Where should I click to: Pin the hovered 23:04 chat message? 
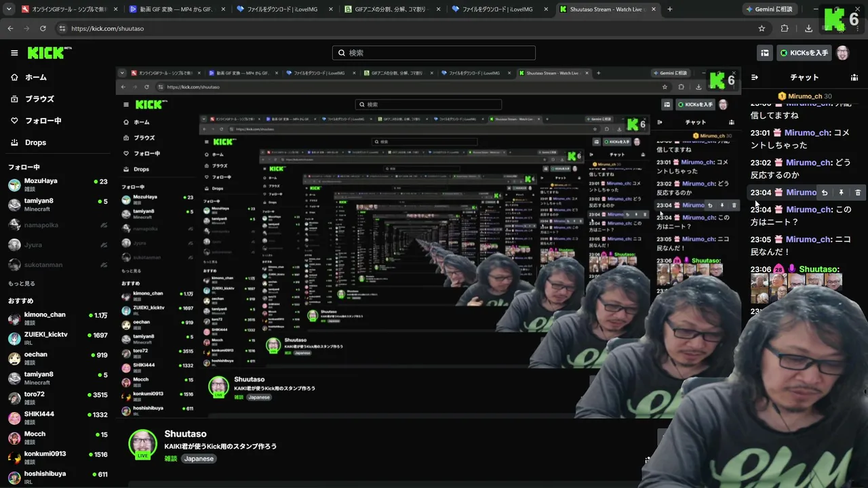tap(841, 192)
